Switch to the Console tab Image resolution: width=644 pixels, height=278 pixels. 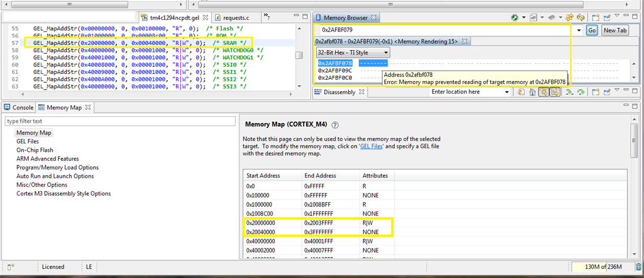click(19, 107)
